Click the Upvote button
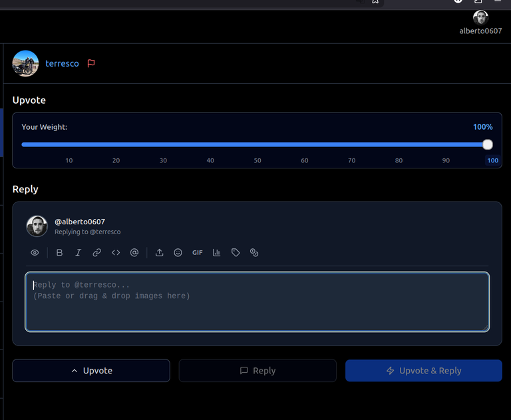Screen dimensions: 511x420 (91, 371)
